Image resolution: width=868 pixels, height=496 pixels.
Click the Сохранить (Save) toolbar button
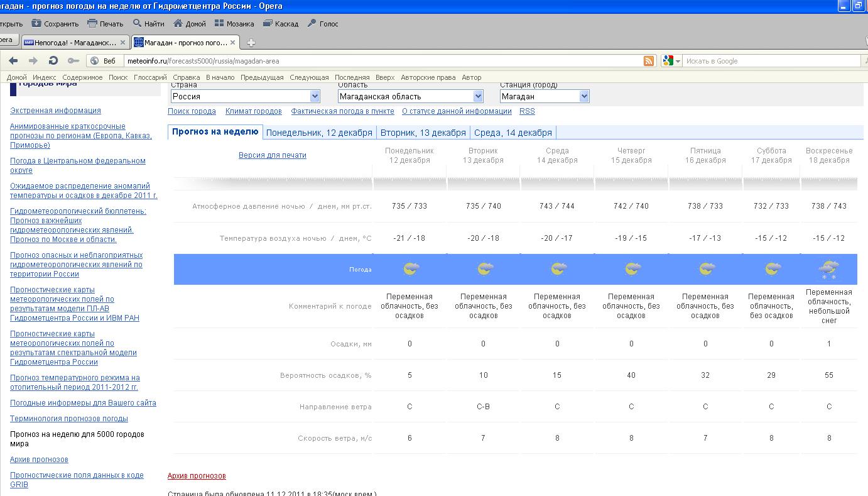55,24
